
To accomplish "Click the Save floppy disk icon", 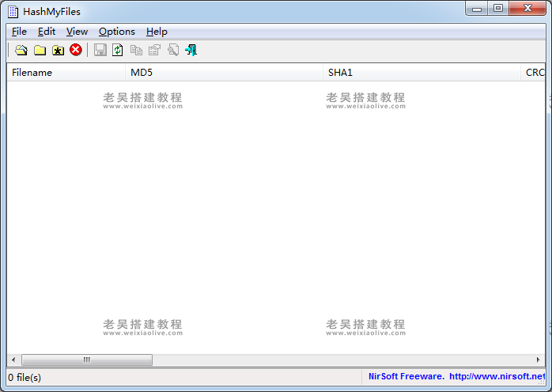I will [x=100, y=51].
